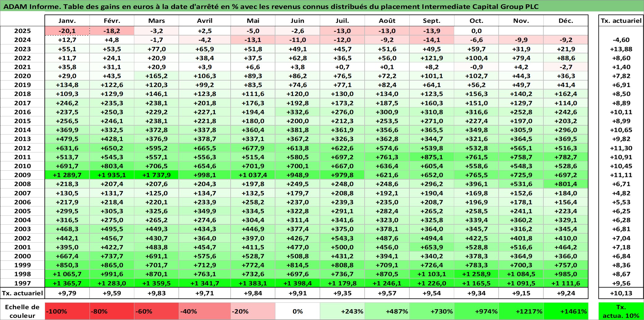Click the 'Janv.' column header
Screen dimensions: 644x320
67,21
